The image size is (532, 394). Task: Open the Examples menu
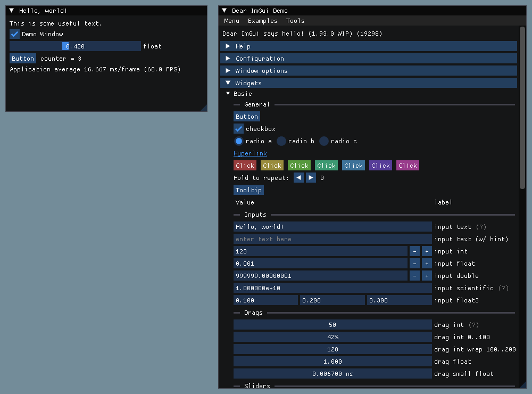tap(263, 21)
